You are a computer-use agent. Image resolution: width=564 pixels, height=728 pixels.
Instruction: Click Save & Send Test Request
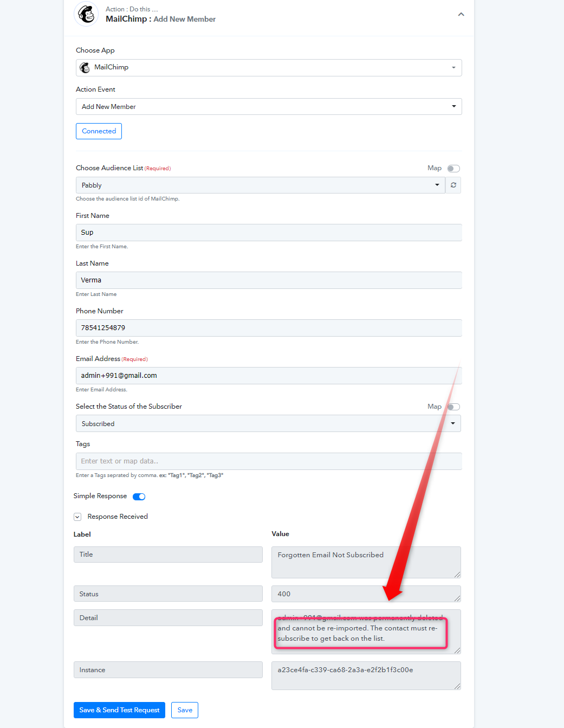(x=119, y=710)
